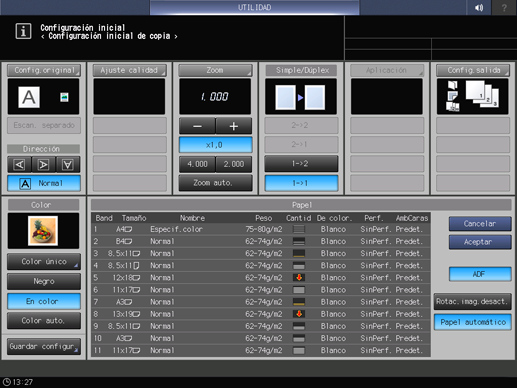Enable Papel automático
Screen dimensions: 517x388
pos(472,322)
